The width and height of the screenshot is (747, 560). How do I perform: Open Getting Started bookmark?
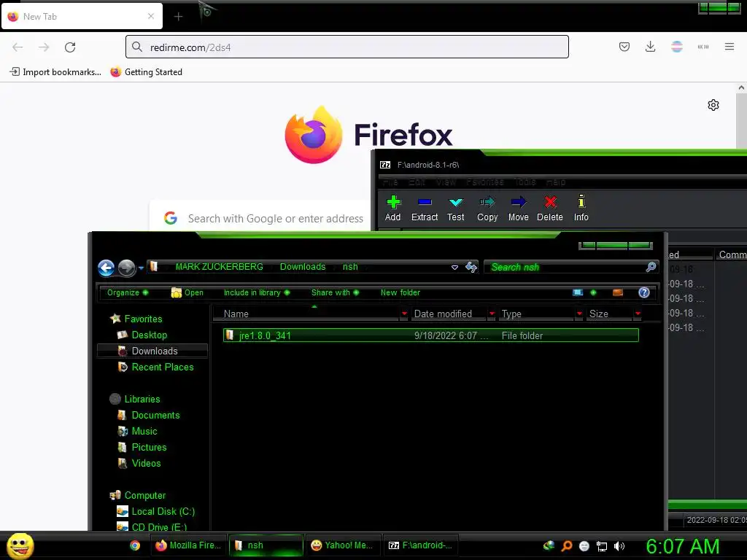click(146, 72)
